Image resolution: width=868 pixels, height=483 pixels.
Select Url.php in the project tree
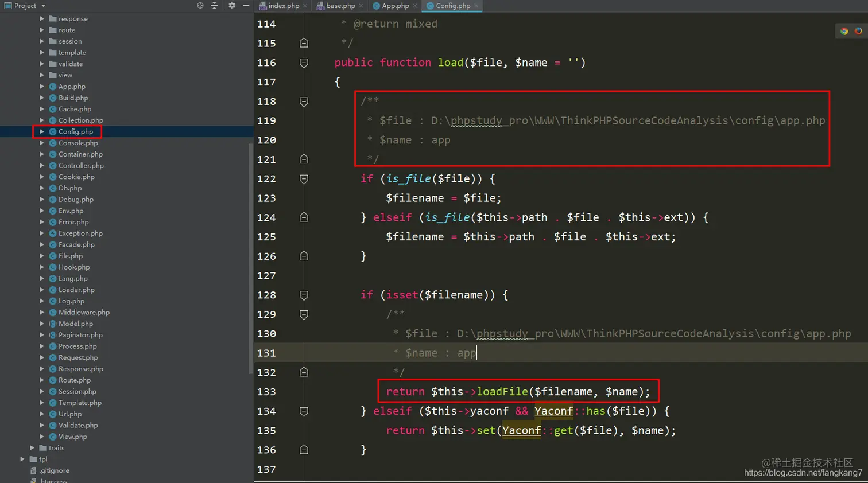69,414
